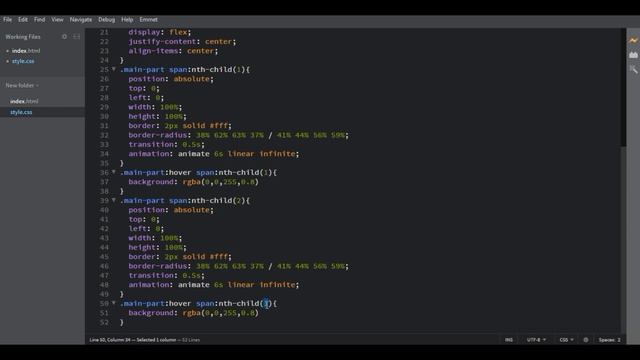640x360 pixels.
Task: Open the Emmet menu
Action: tap(149, 20)
